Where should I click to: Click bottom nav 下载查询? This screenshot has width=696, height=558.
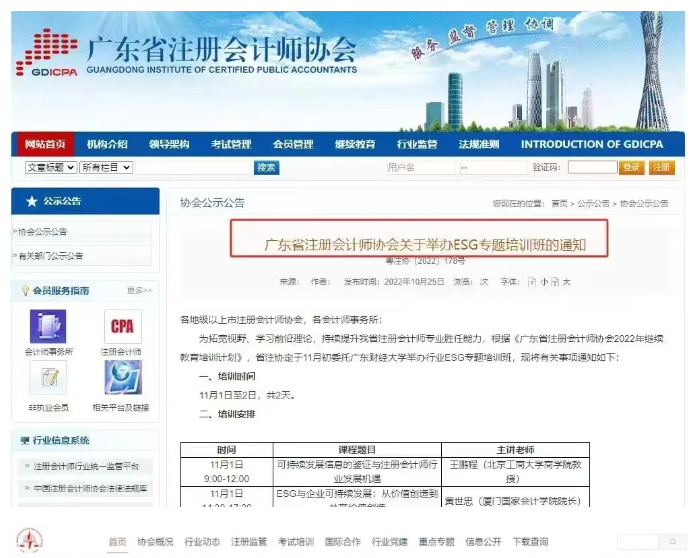530,542
